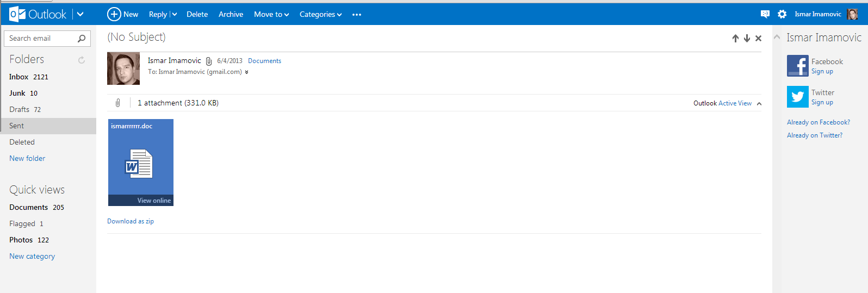Open the messaging chat icon
This screenshot has height=293, width=868.
click(765, 14)
